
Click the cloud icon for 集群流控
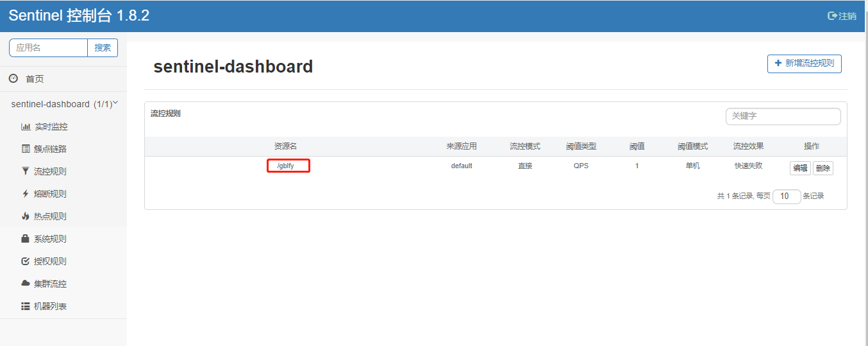point(26,284)
